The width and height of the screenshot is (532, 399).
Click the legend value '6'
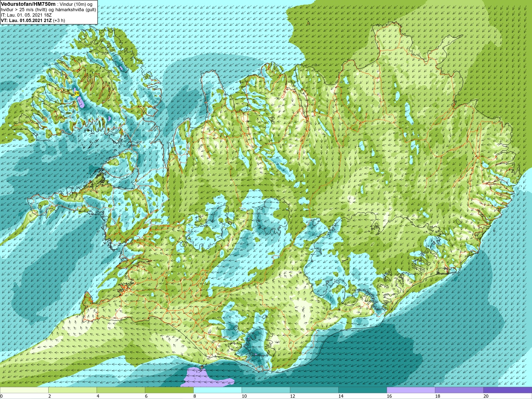146,396
